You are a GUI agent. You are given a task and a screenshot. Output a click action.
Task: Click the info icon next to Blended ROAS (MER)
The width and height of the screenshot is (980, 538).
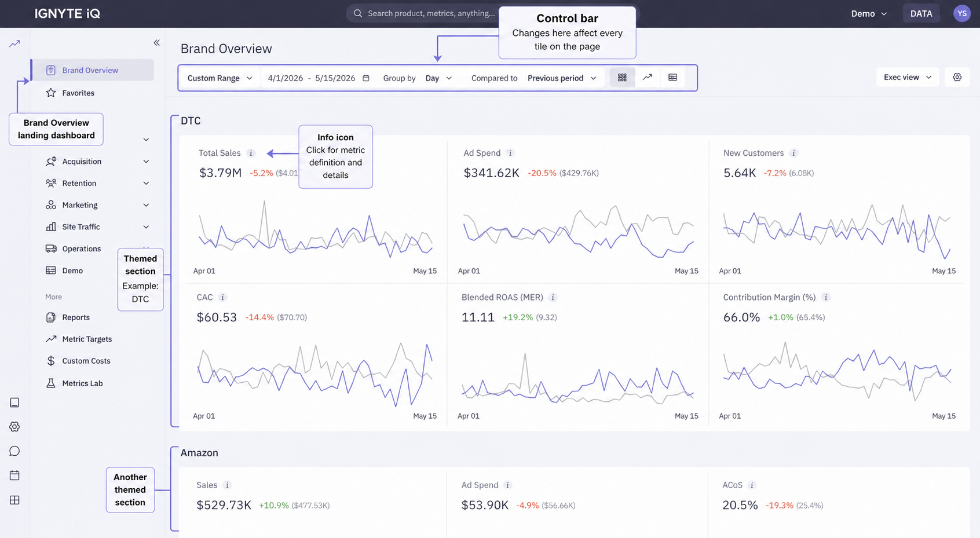[x=553, y=297]
